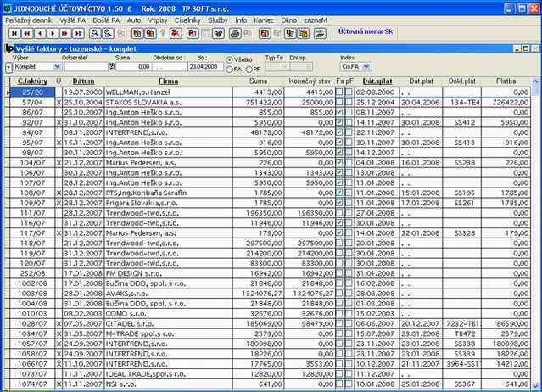Image resolution: width=542 pixels, height=392 pixels.
Task: Click the scrollbar down arrow of the table
Action: pyautogui.click(x=535, y=384)
